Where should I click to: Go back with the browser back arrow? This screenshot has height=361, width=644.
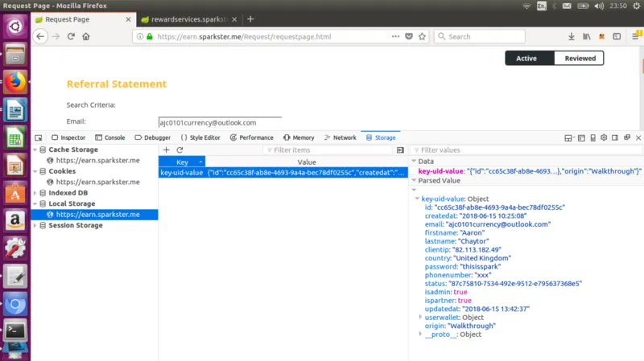pyautogui.click(x=39, y=36)
